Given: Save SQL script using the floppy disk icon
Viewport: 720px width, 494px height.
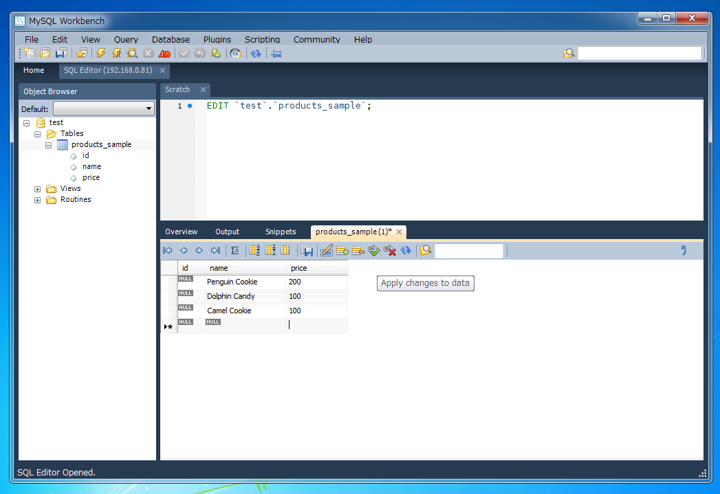Looking at the screenshot, I should click(x=61, y=54).
